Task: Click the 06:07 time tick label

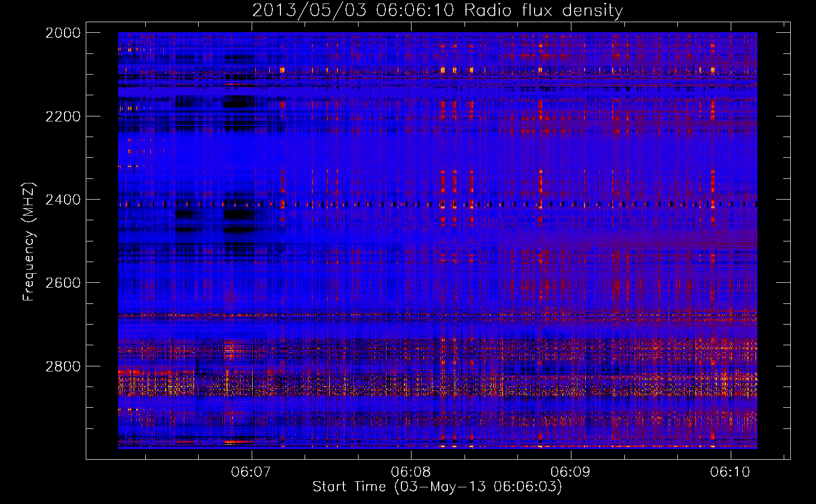Action: coord(251,472)
